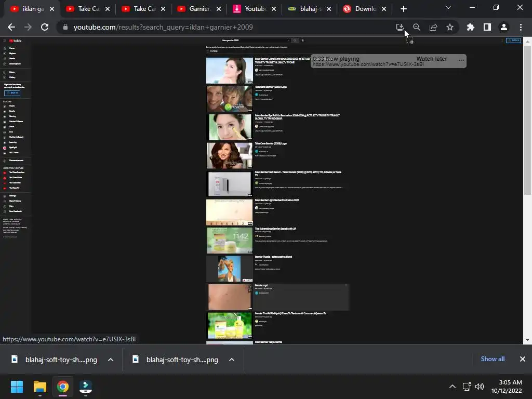532x399 pixels.
Task: Open volume control in system tray
Action: tap(480, 387)
